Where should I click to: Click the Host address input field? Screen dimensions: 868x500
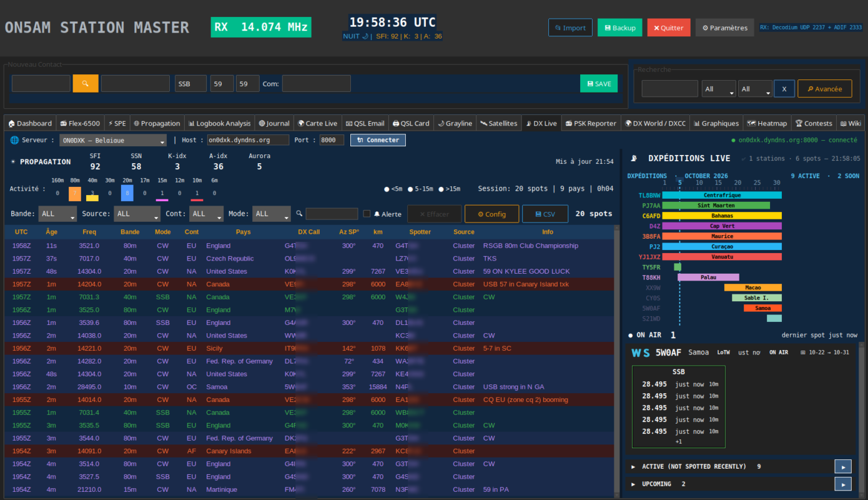[x=247, y=140]
